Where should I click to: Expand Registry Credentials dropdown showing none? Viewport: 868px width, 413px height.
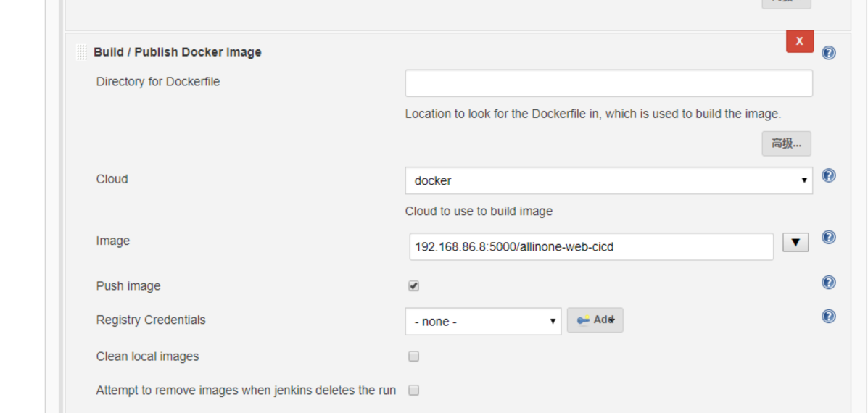[483, 322]
